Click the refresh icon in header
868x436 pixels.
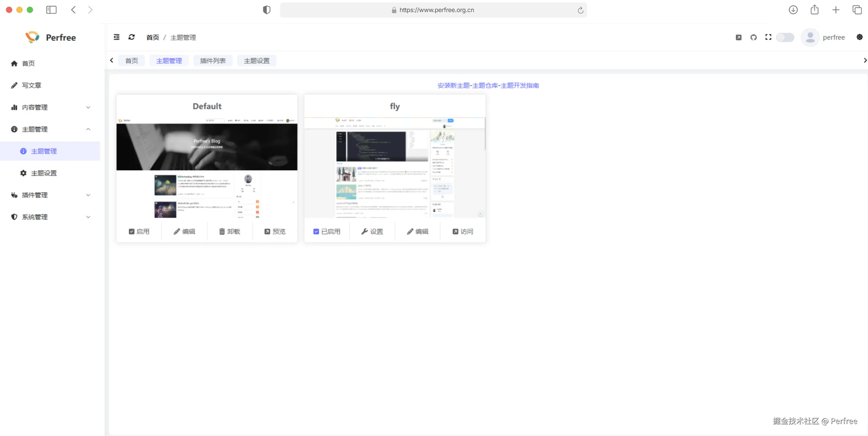[132, 37]
